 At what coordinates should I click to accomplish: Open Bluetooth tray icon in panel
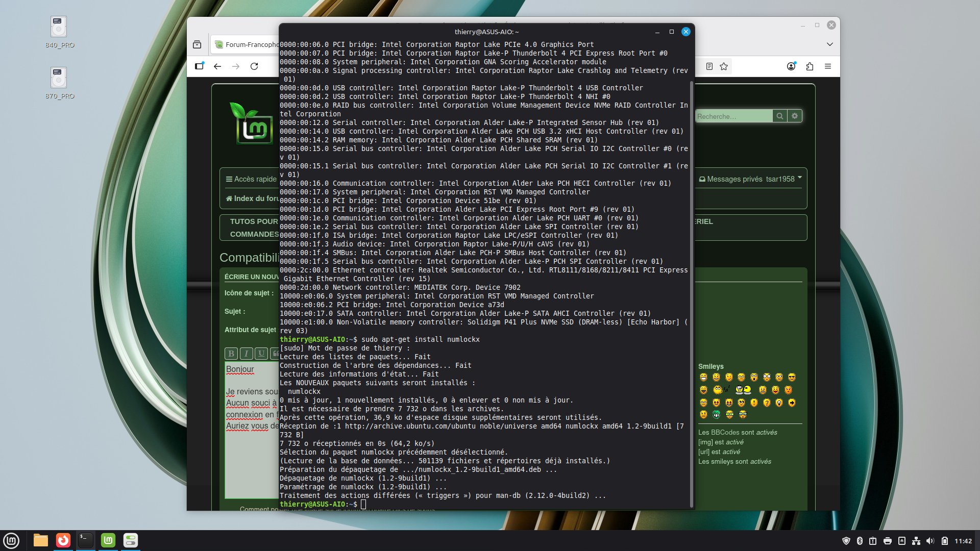click(860, 541)
